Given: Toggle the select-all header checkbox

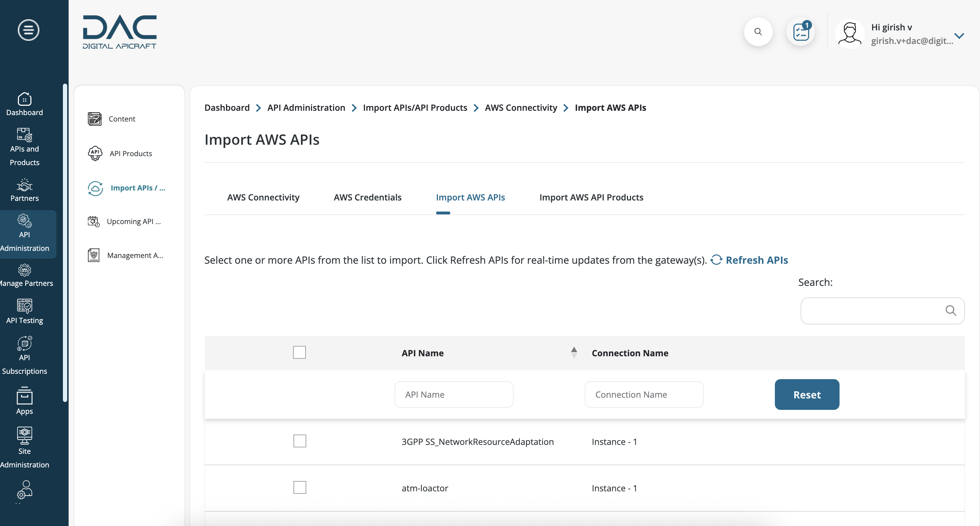Looking at the screenshot, I should coord(300,353).
